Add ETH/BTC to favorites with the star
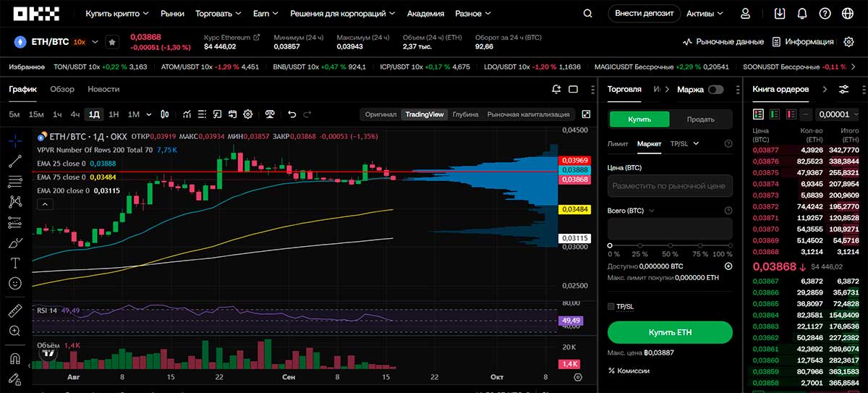The image size is (868, 393). [112, 42]
